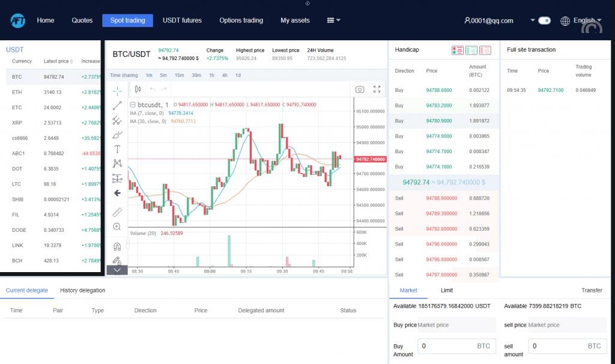Set chart interval to 15m
The width and height of the screenshot is (615, 364).
[x=179, y=75]
